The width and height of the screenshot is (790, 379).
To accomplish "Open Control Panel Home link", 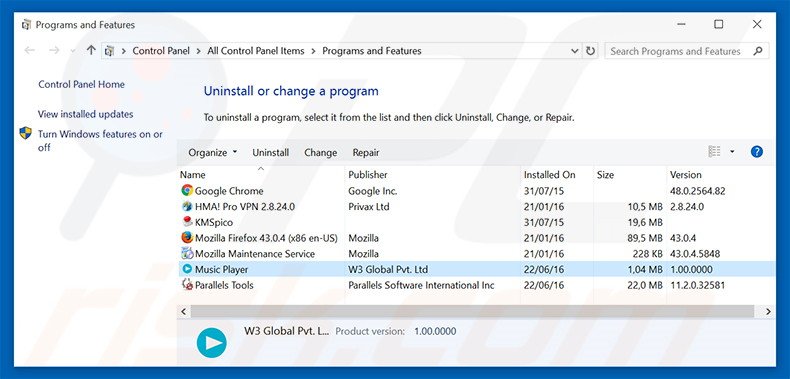I will pos(81,84).
